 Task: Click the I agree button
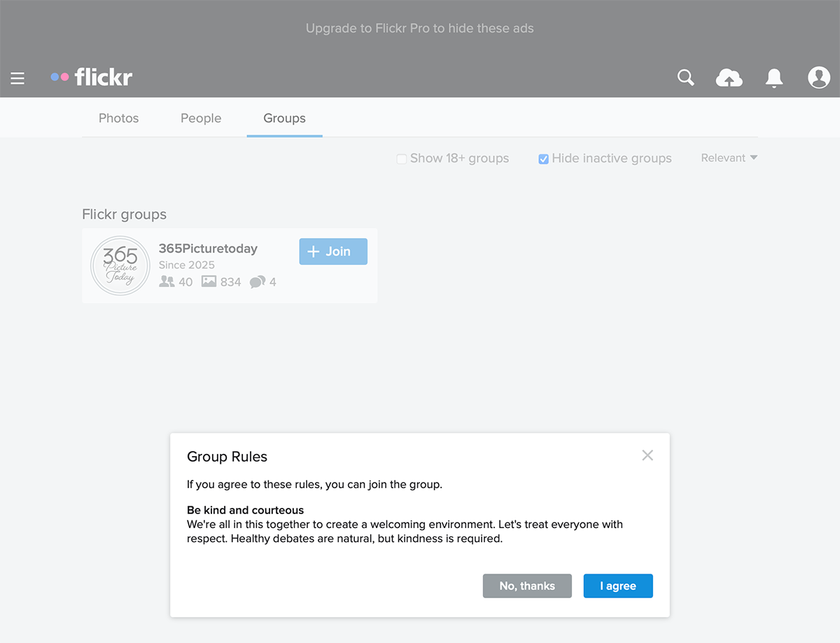click(618, 586)
